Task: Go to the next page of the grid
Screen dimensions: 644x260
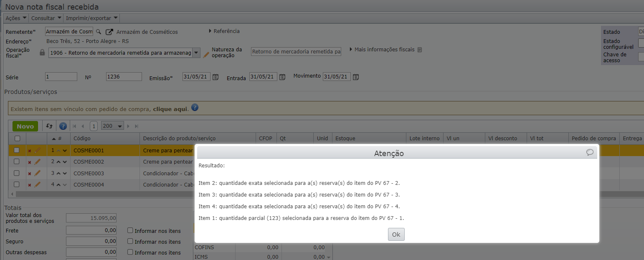Action: point(128,126)
